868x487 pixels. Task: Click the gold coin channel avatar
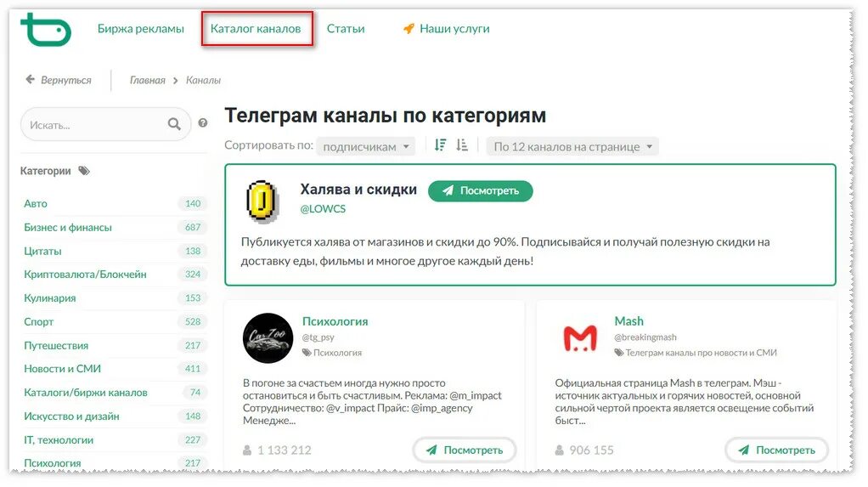(x=262, y=201)
